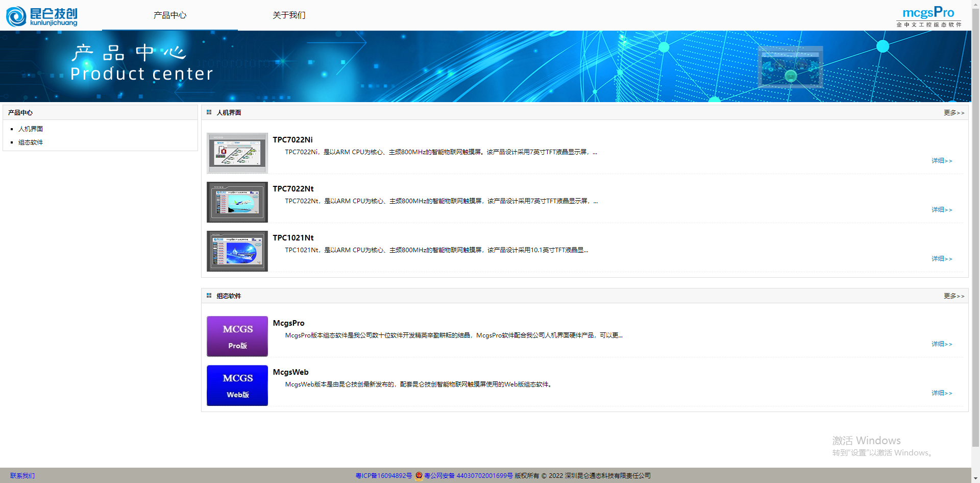The height and width of the screenshot is (483, 980).
Task: Click the police badge icon in footer
Action: click(x=419, y=476)
